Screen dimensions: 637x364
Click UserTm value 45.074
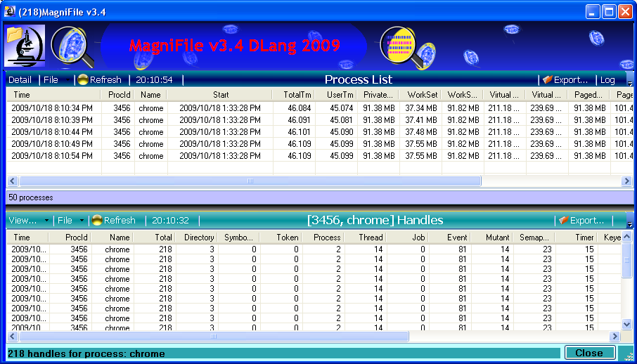[x=341, y=108]
